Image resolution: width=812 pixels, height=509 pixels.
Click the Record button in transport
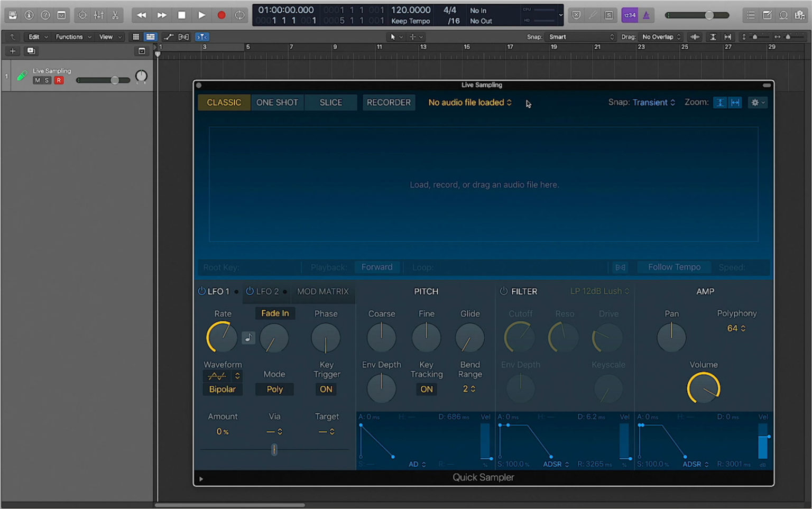point(222,15)
